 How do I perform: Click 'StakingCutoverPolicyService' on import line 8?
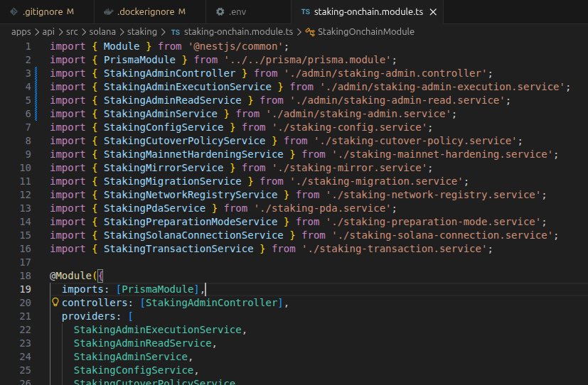click(184, 141)
